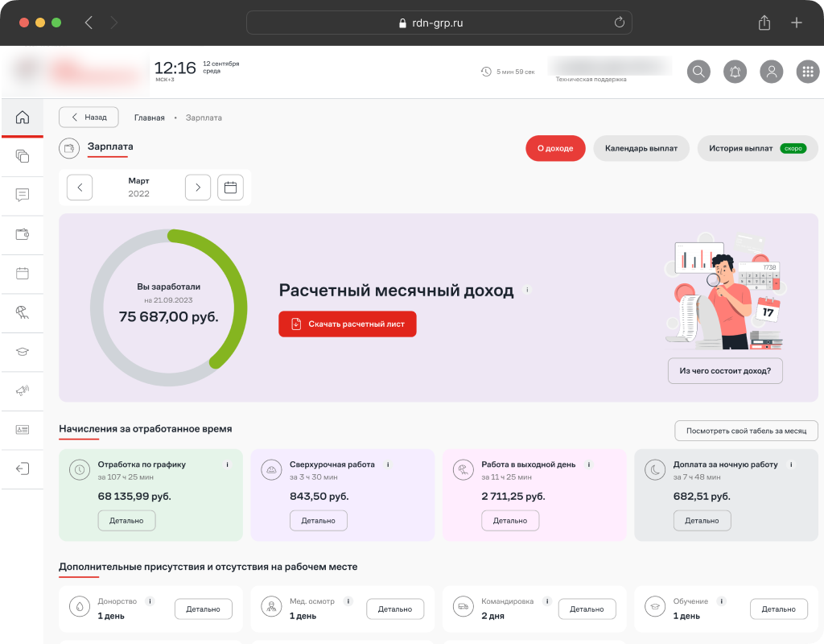Image resolution: width=824 pixels, height=644 pixels.
Task: Click the Safari address bar
Action: coord(439,23)
